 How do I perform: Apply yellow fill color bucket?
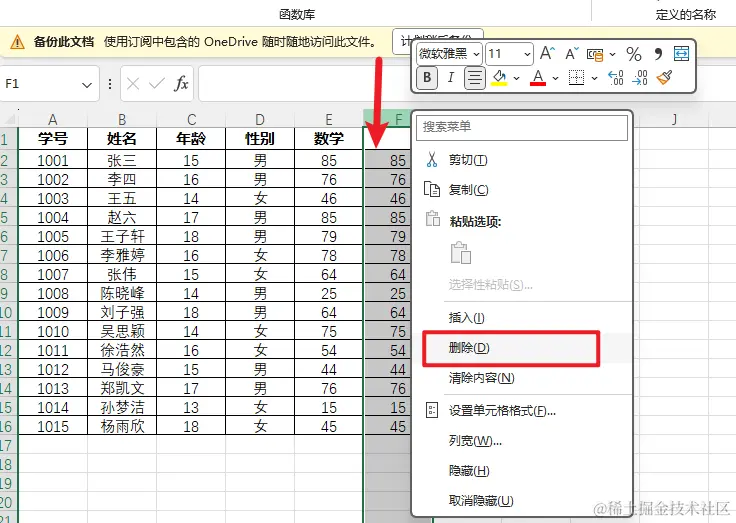click(499, 77)
